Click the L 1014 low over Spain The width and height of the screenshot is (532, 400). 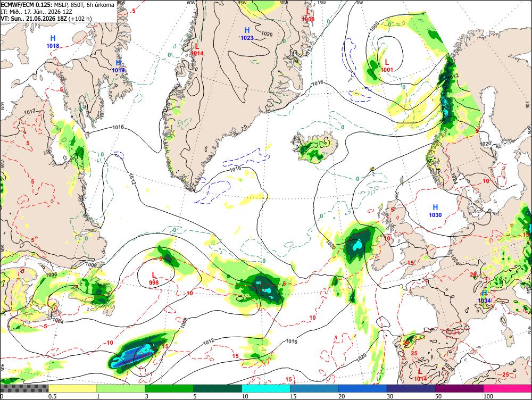tap(420, 375)
